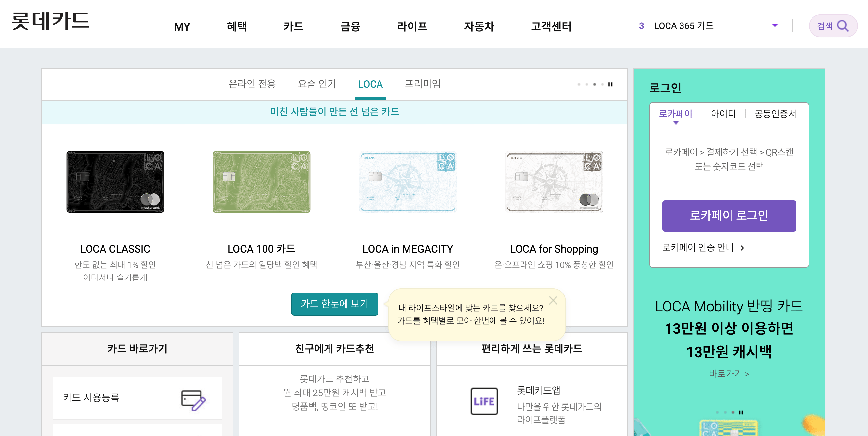868x436 pixels.
Task: Click the chevron next to 로카페이 인증 안내
Action: click(742, 248)
